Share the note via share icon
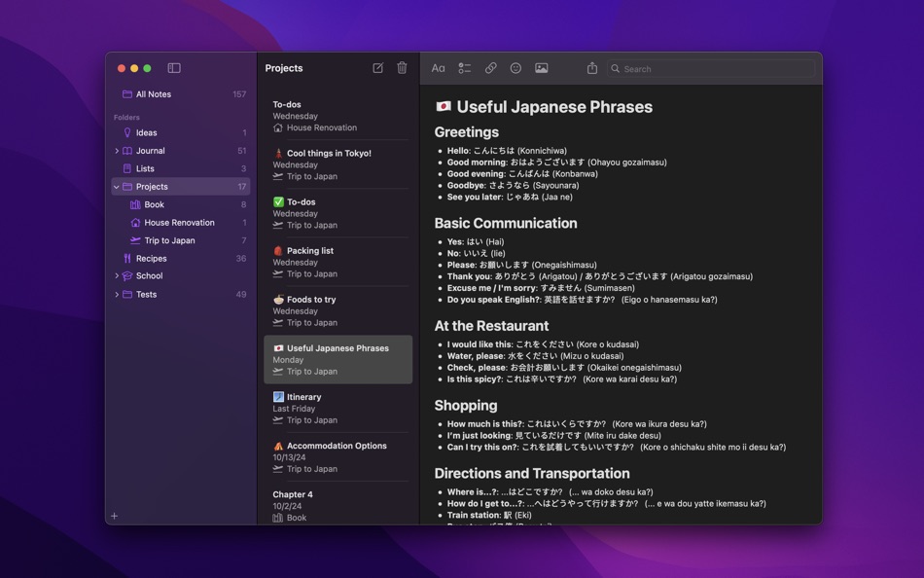 (592, 68)
